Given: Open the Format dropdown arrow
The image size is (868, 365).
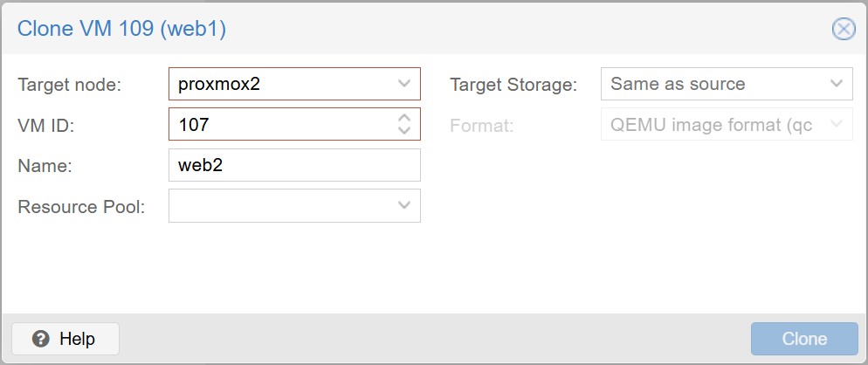Looking at the screenshot, I should pyautogui.click(x=836, y=124).
